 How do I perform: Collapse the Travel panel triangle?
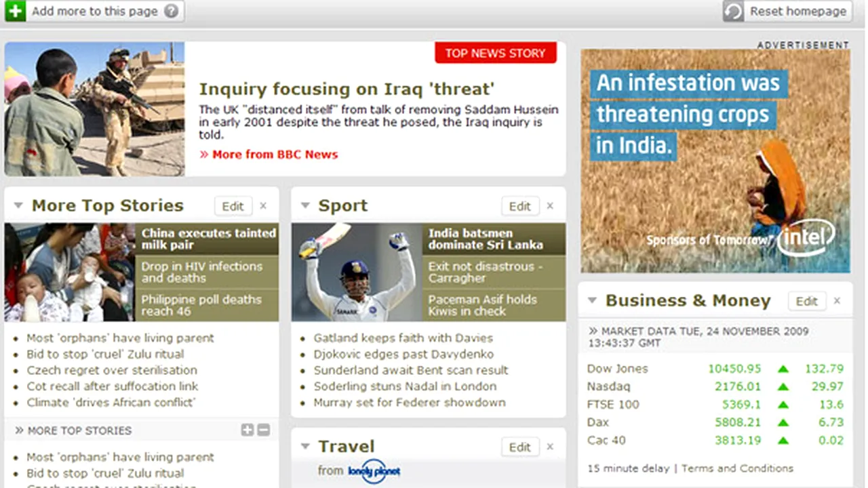tap(305, 446)
